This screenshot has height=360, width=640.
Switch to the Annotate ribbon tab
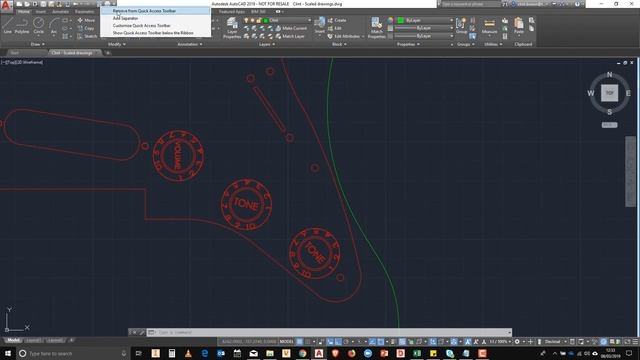coord(60,12)
